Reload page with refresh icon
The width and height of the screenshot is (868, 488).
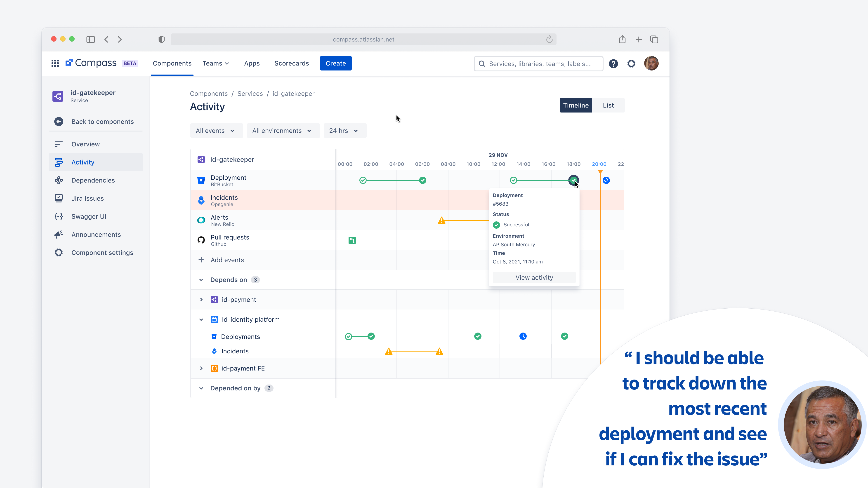(x=549, y=39)
